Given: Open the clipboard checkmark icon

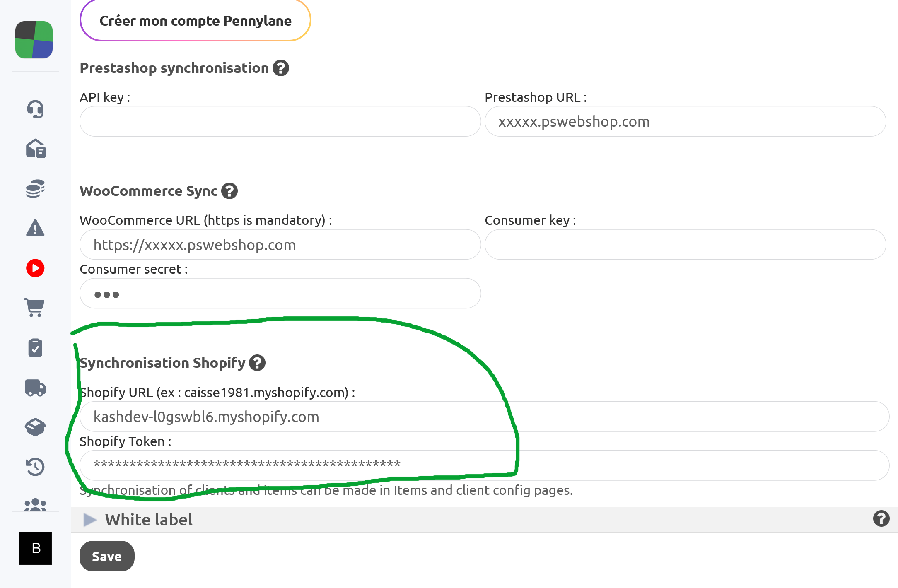Looking at the screenshot, I should [35, 347].
